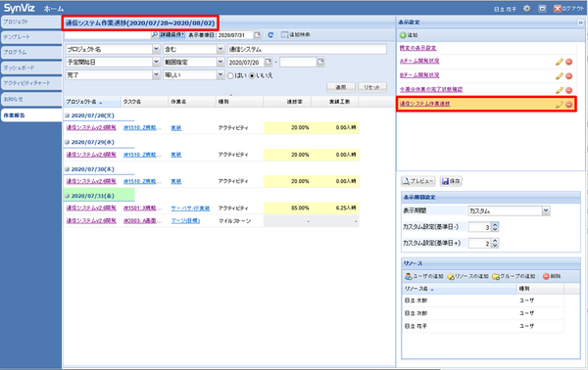Open the Aチーム開発状況 view link
This screenshot has height=370, width=588.
coord(419,61)
